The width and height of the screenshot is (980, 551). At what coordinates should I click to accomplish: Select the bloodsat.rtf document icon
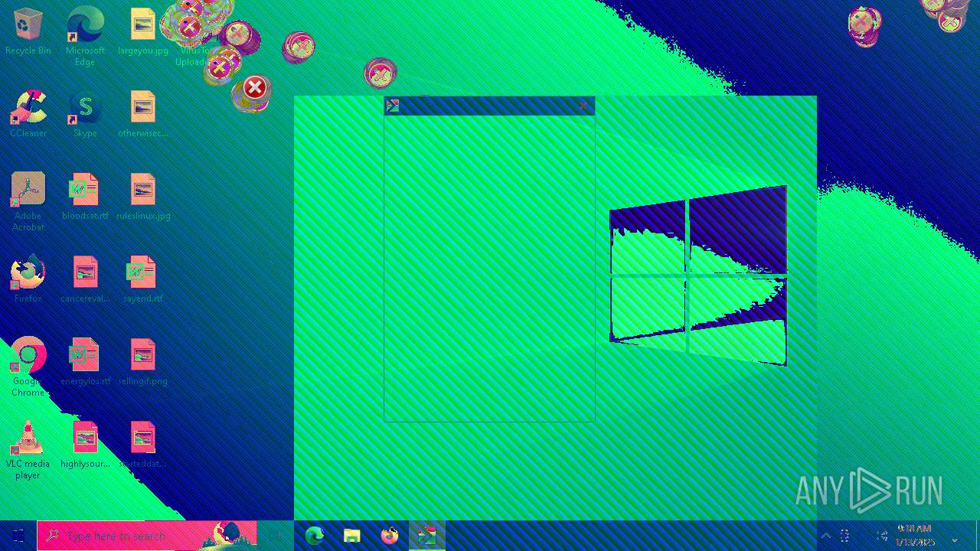pyautogui.click(x=85, y=197)
